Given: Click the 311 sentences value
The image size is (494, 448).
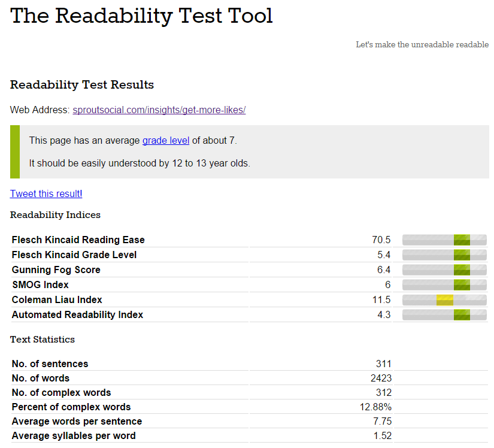Looking at the screenshot, I should [x=383, y=364].
